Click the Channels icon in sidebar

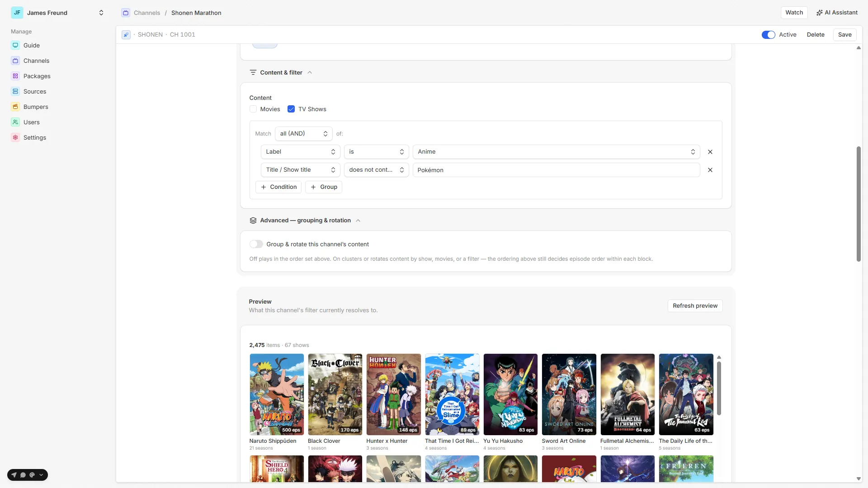pos(15,61)
